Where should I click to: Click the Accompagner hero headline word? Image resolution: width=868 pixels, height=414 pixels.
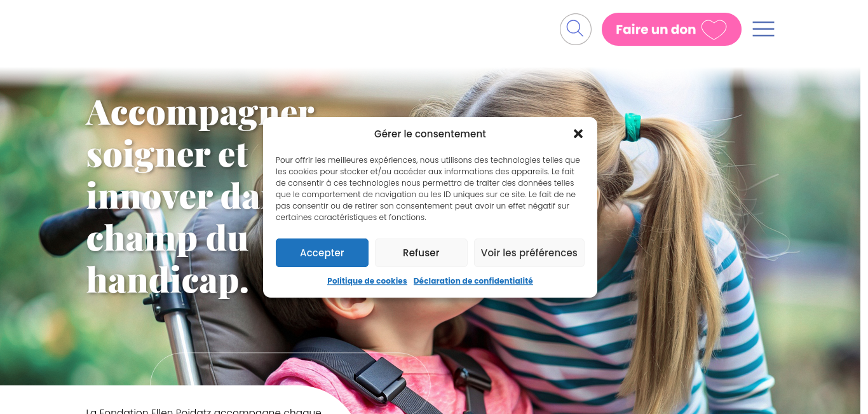coord(200,113)
